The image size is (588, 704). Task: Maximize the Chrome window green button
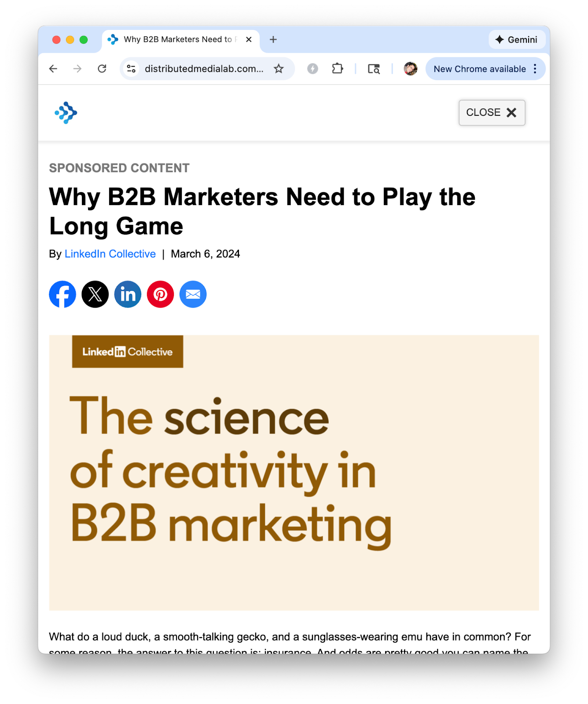tap(84, 40)
